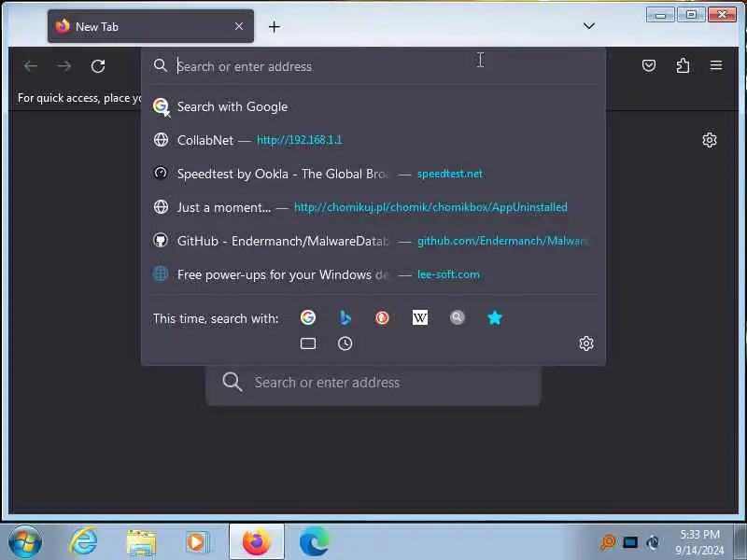Click the Firefox back arrow button

[31, 65]
